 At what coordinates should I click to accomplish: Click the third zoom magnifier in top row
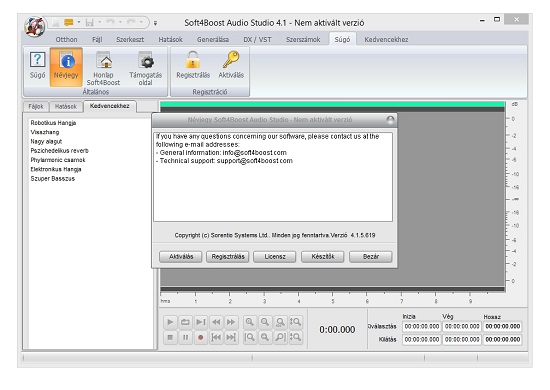tap(281, 322)
